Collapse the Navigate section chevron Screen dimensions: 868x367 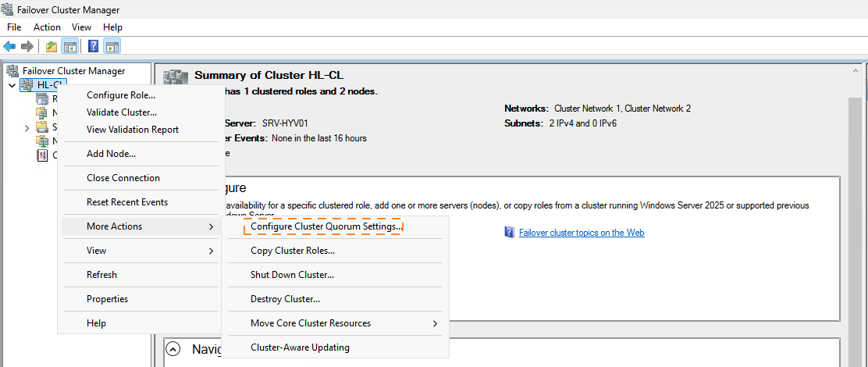click(173, 349)
